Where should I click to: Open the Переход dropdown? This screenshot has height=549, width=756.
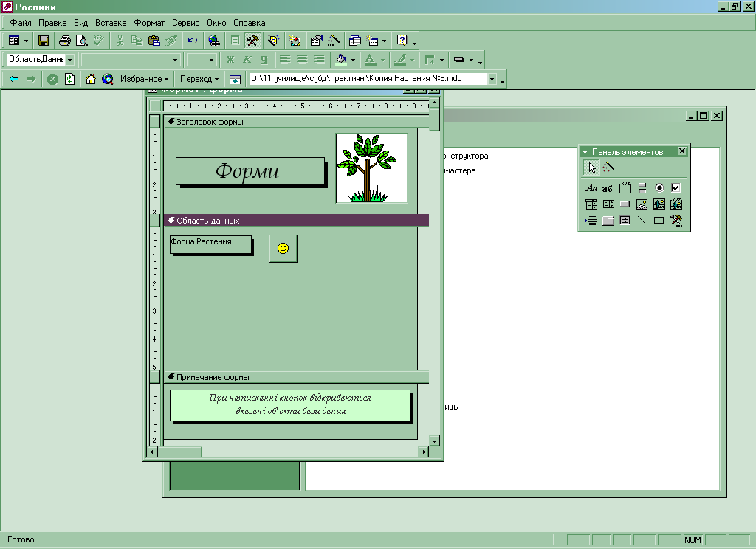(x=199, y=79)
